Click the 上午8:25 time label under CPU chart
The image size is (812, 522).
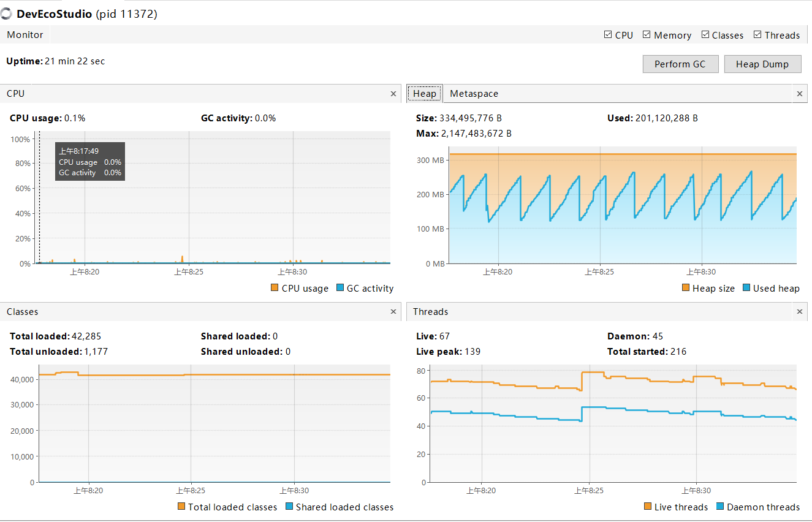click(x=189, y=272)
